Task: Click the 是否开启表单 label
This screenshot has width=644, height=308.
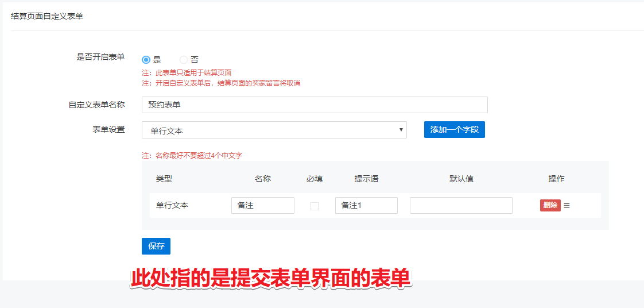Action: coord(100,57)
